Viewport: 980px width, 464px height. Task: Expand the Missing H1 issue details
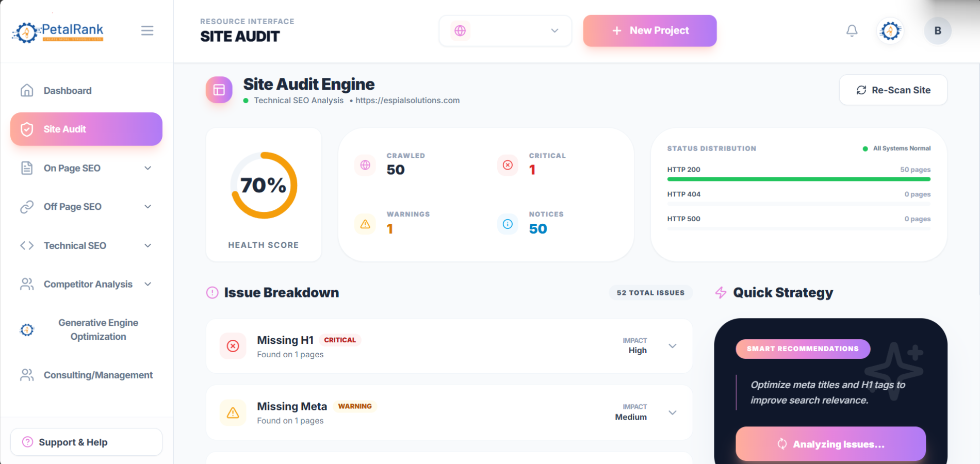tap(673, 346)
